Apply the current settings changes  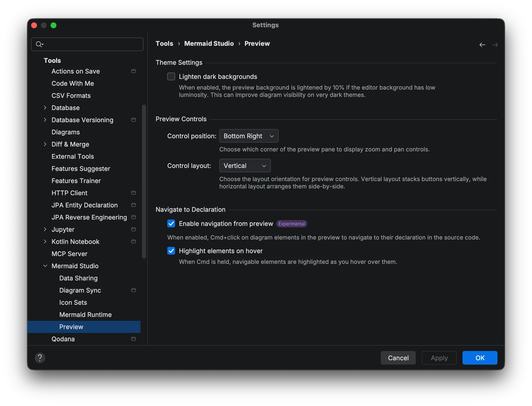coord(439,358)
